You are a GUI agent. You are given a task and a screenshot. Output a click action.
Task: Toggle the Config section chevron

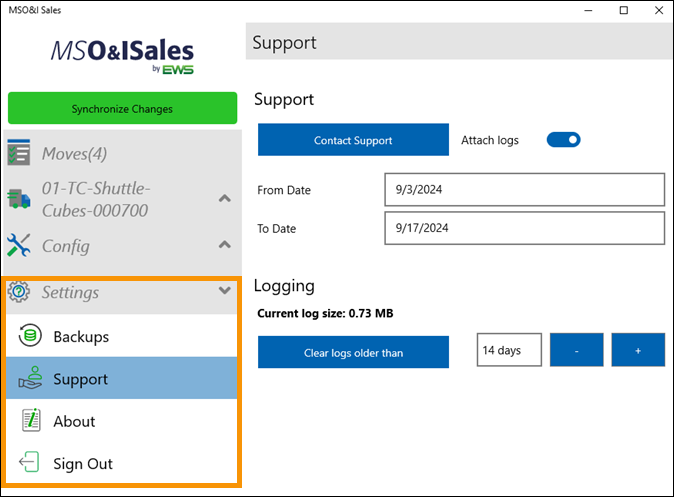224,245
